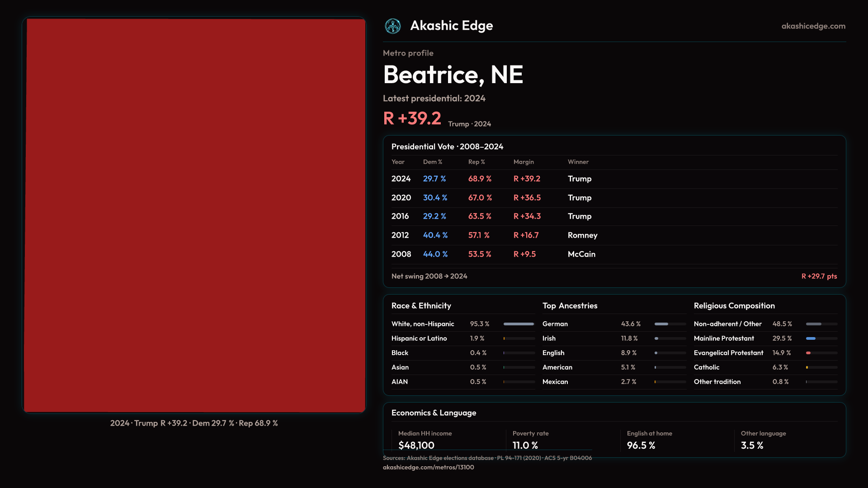This screenshot has width=868, height=488.
Task: Click the White, non-Hispanic percentage bar
Action: [x=519, y=324]
